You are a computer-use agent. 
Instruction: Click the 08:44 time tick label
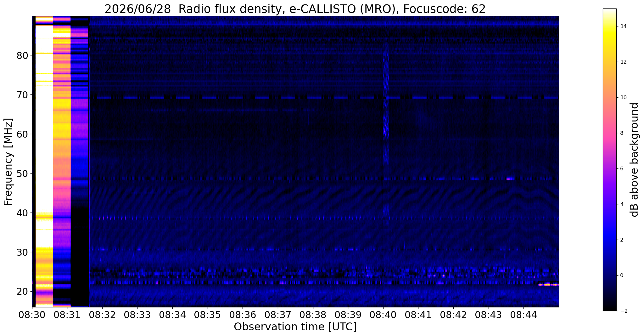pos(524,315)
